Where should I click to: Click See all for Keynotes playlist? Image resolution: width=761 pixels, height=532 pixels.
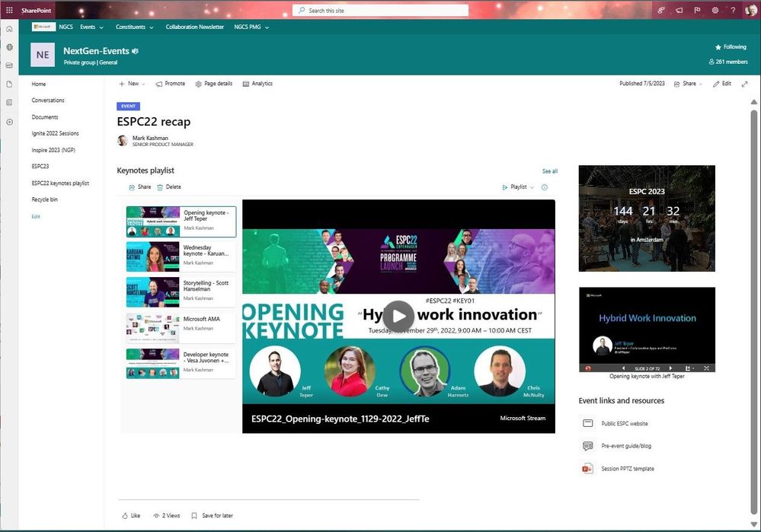pyautogui.click(x=550, y=171)
